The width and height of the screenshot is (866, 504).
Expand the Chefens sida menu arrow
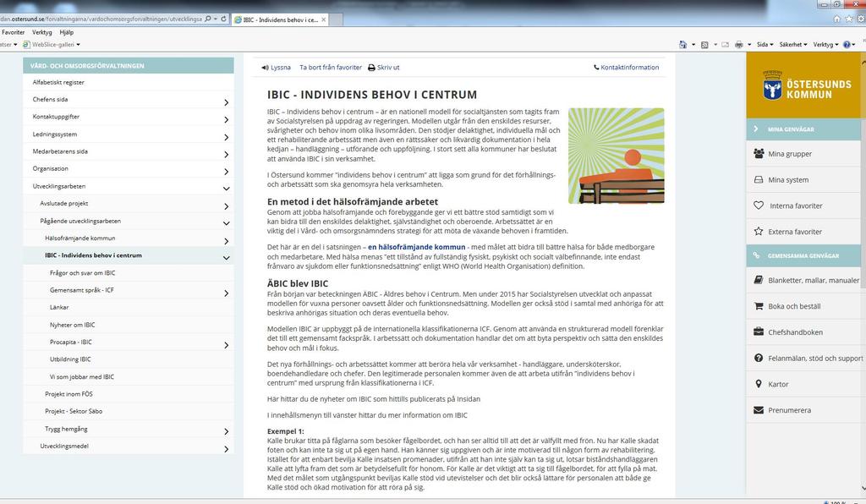click(x=227, y=102)
